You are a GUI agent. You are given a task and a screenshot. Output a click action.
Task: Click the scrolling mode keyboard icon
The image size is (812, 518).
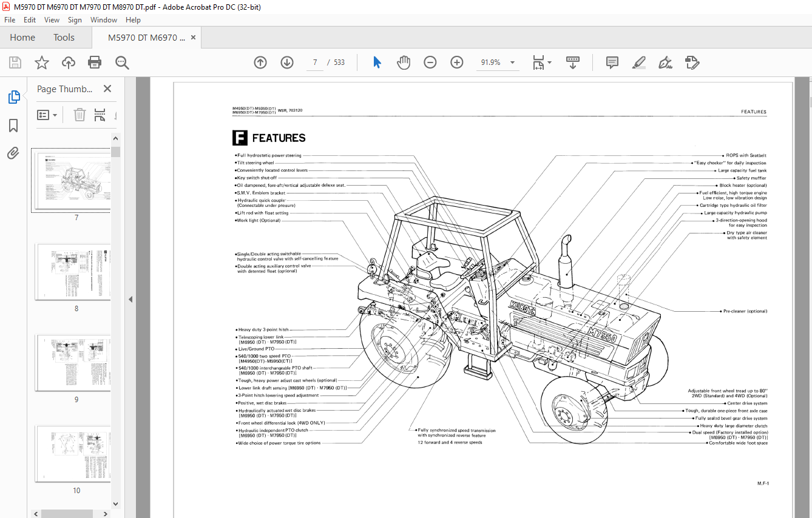click(572, 62)
